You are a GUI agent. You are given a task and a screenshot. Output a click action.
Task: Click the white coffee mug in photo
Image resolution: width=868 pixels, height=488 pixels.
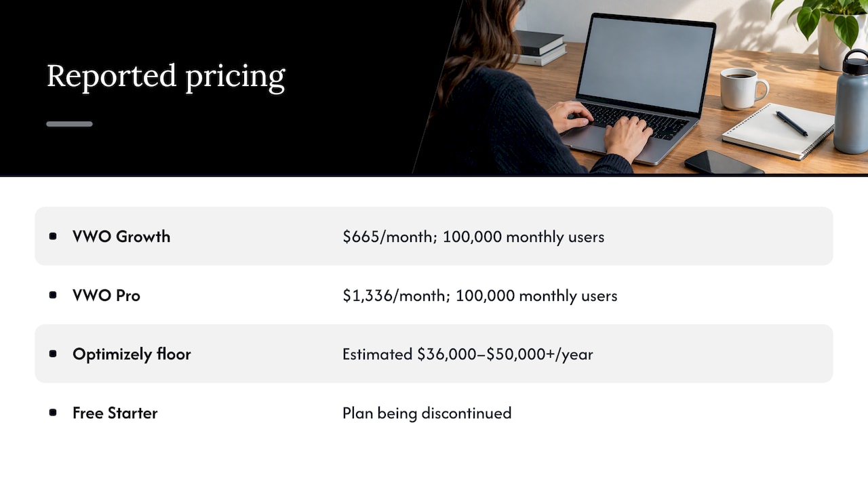tap(743, 88)
